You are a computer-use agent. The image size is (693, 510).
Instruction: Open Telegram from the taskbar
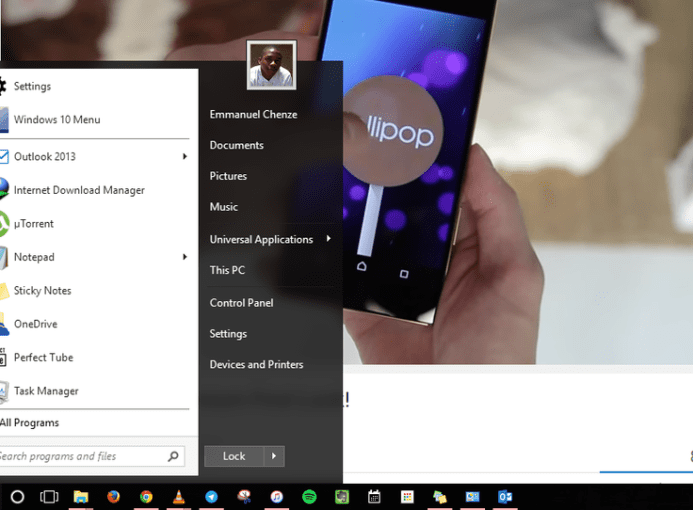pos(211,497)
